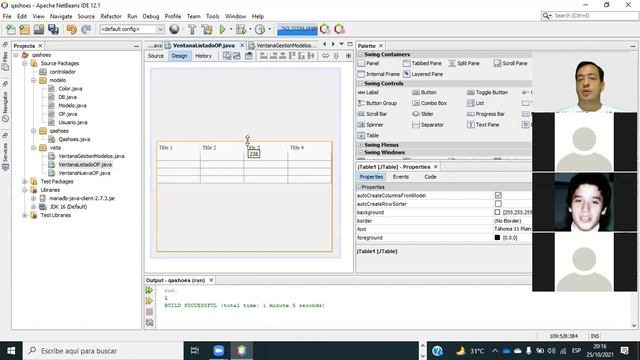Activate Connection Mode in design toolbar
Screen dimensions: 640x360
237,56
